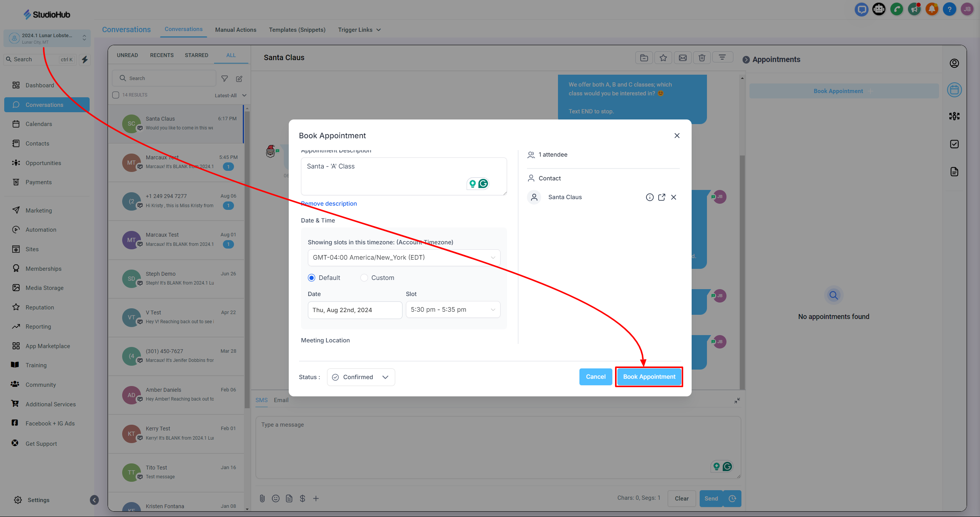The width and height of the screenshot is (980, 517).
Task: Click the Book Appointment confirm button
Action: 649,377
